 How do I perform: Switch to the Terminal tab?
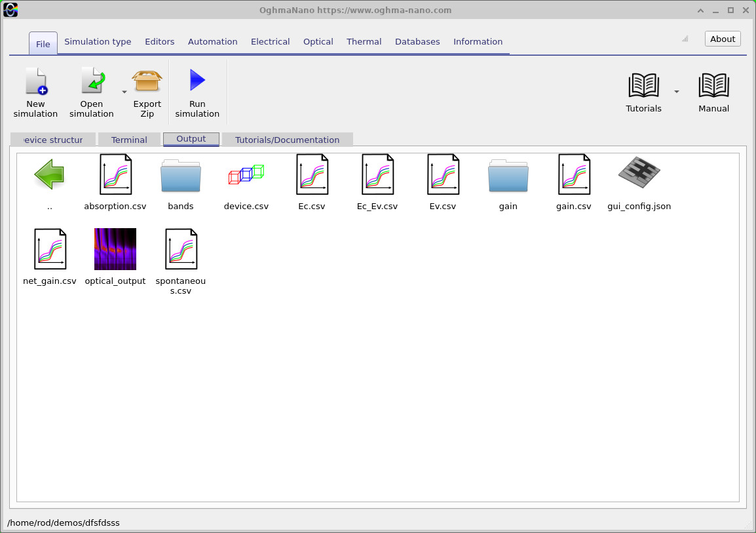tap(129, 140)
